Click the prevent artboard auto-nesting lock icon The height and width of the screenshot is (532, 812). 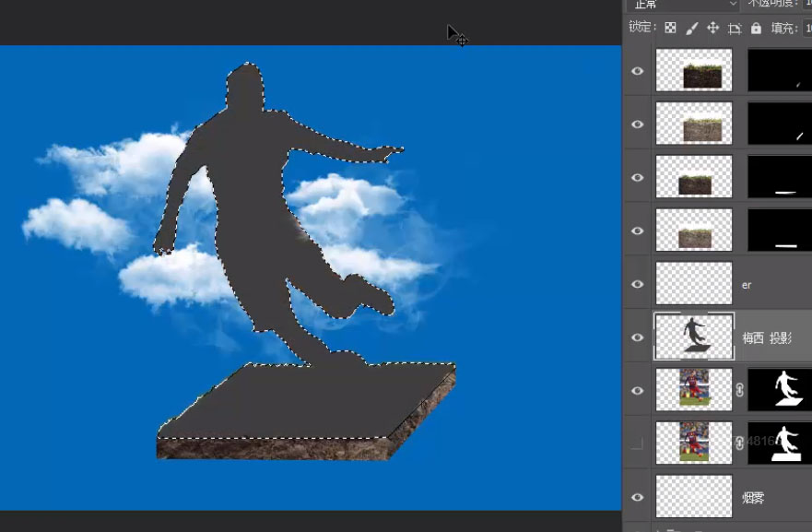[x=735, y=29]
